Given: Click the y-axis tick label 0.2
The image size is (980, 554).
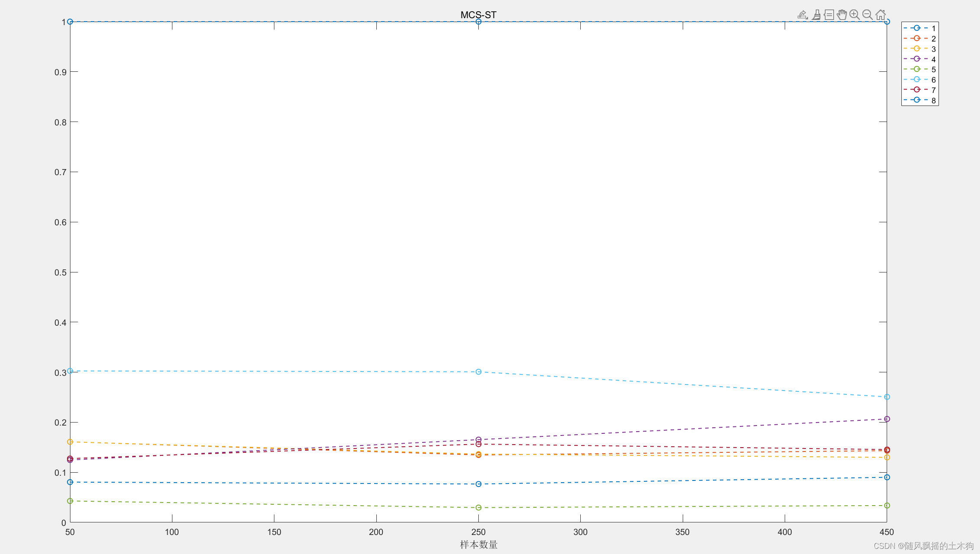Looking at the screenshot, I should pyautogui.click(x=60, y=423).
